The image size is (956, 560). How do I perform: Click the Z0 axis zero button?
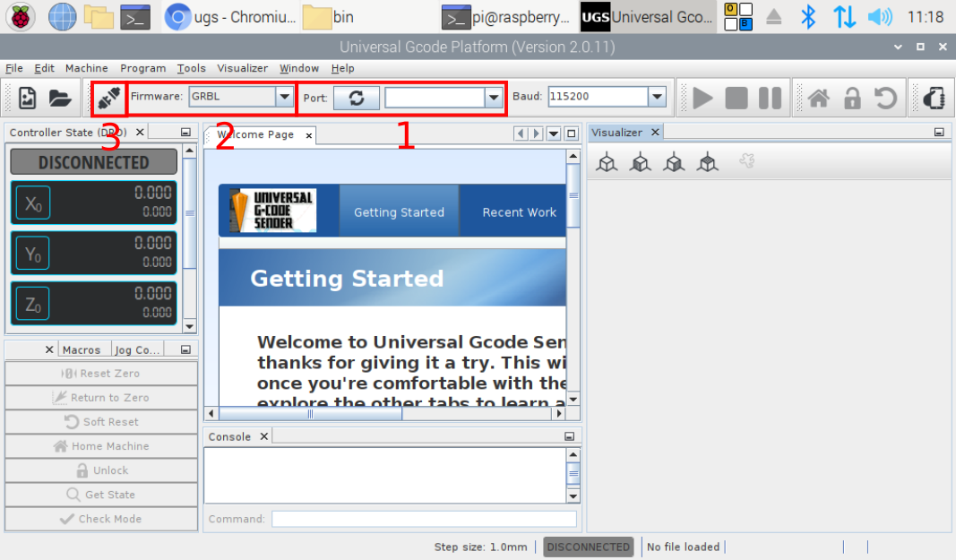coord(33,304)
